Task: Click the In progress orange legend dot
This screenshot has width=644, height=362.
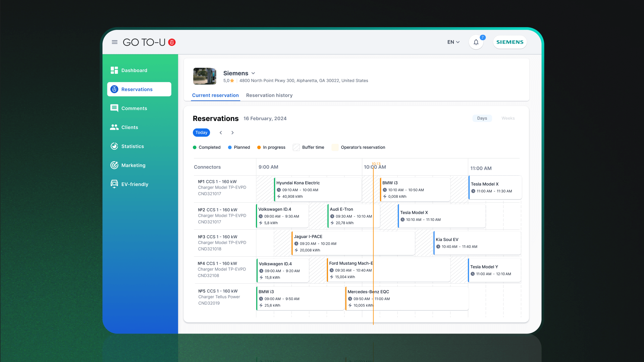Action: pyautogui.click(x=259, y=147)
